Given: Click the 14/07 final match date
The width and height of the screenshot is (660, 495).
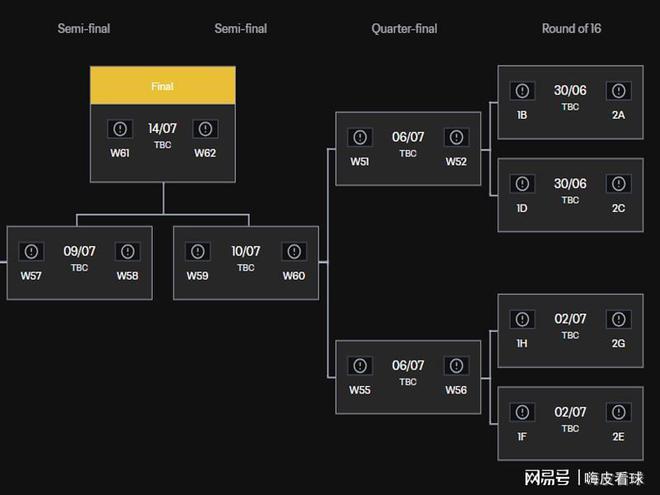Looking at the screenshot, I should click(162, 129).
